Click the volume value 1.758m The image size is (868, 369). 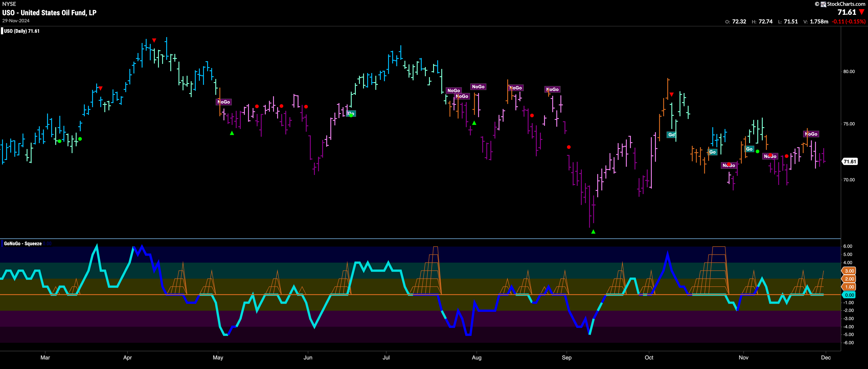point(819,22)
